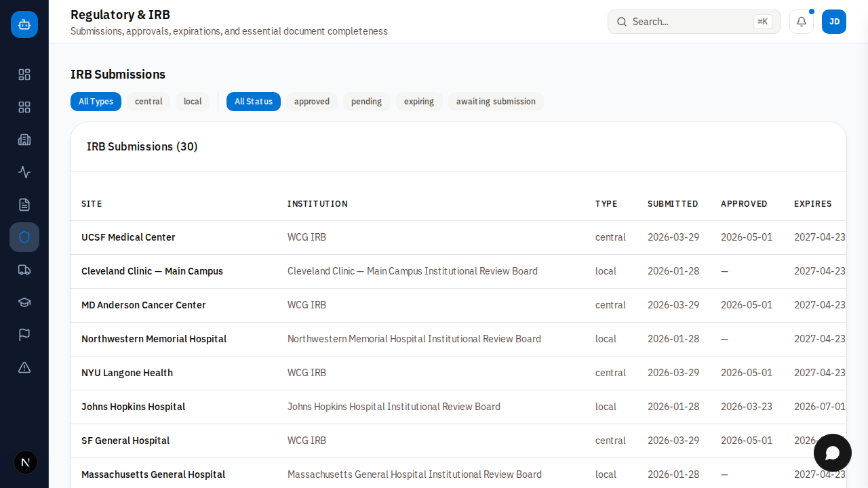Click Massachusetts General Hospital Institutional Review Board

(x=414, y=474)
